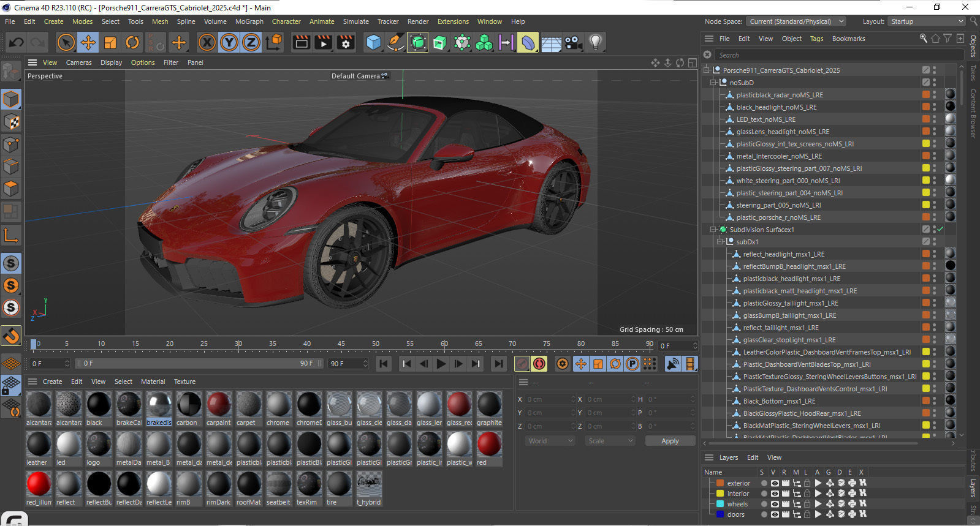Add a Camera object
Viewport: 980px width, 526px height.
pyautogui.click(x=573, y=42)
